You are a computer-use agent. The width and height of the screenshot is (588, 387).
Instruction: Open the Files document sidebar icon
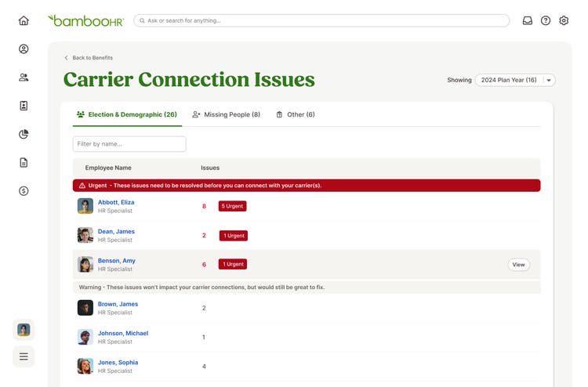tap(24, 163)
